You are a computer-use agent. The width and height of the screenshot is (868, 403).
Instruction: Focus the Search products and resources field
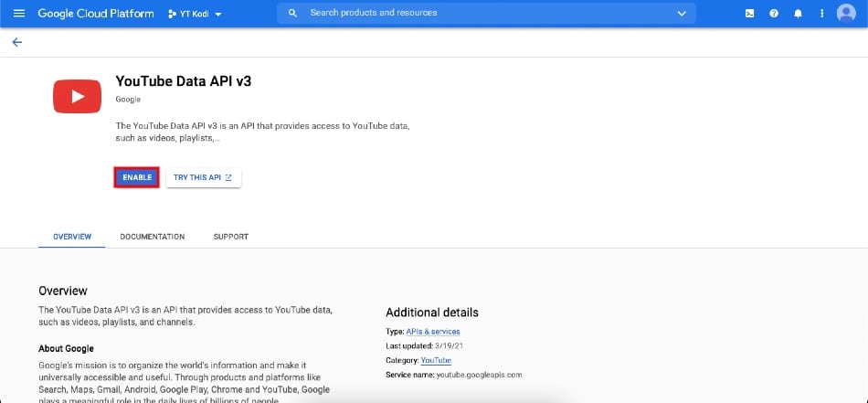point(486,14)
